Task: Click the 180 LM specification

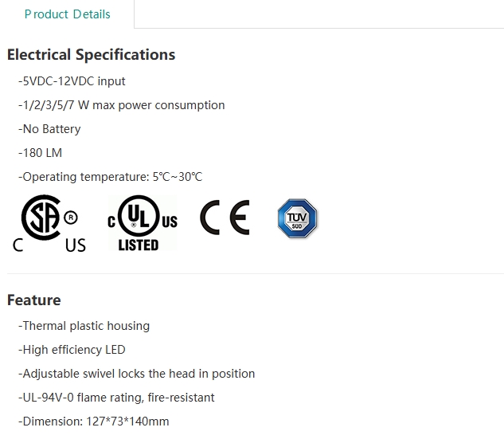Action: tap(40, 153)
